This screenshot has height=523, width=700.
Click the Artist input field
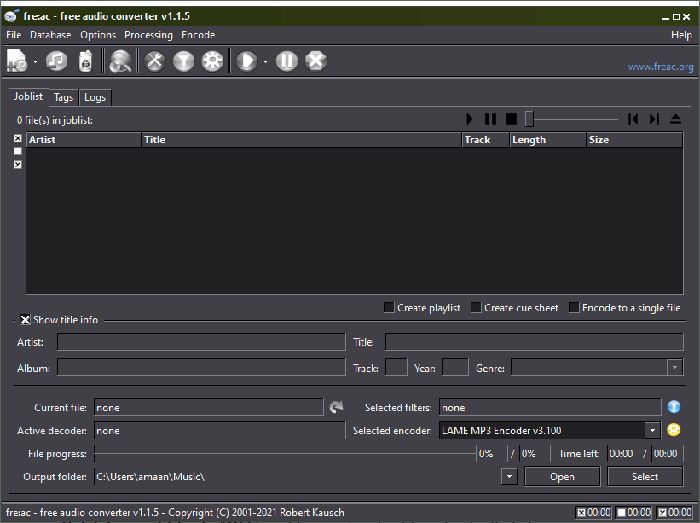[x=200, y=343]
